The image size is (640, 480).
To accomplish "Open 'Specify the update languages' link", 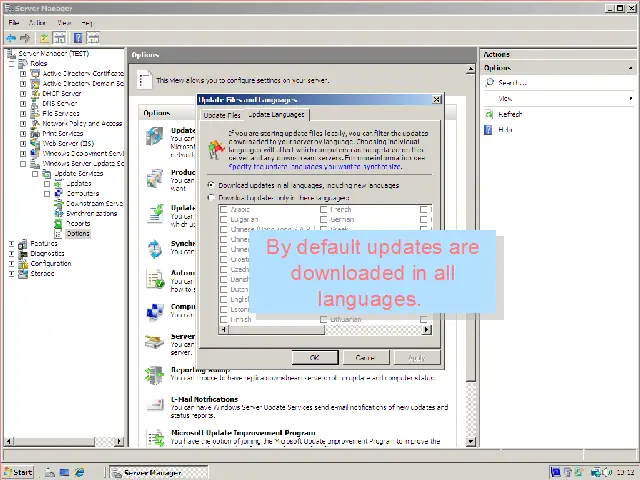I will coord(315,167).
